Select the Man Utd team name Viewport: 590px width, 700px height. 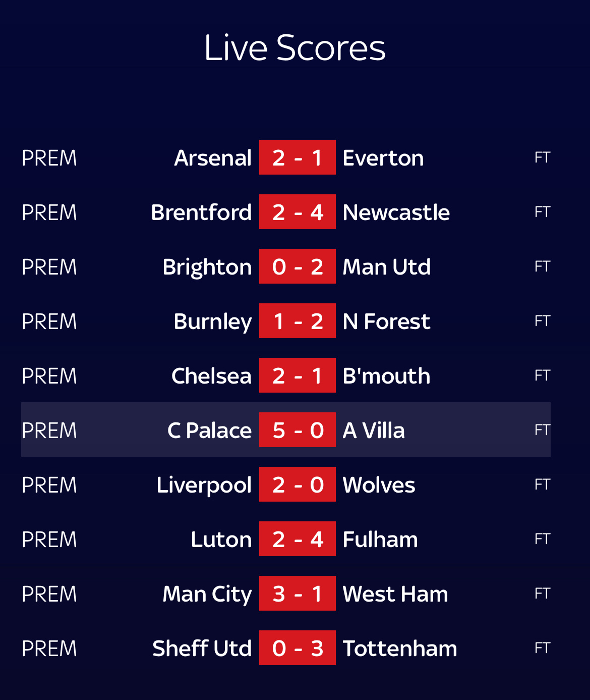coord(386,267)
